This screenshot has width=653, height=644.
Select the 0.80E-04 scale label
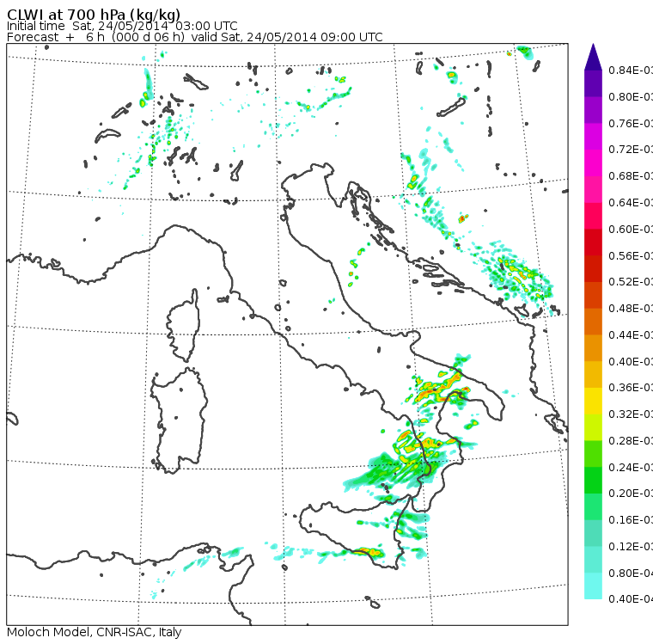[x=631, y=573]
